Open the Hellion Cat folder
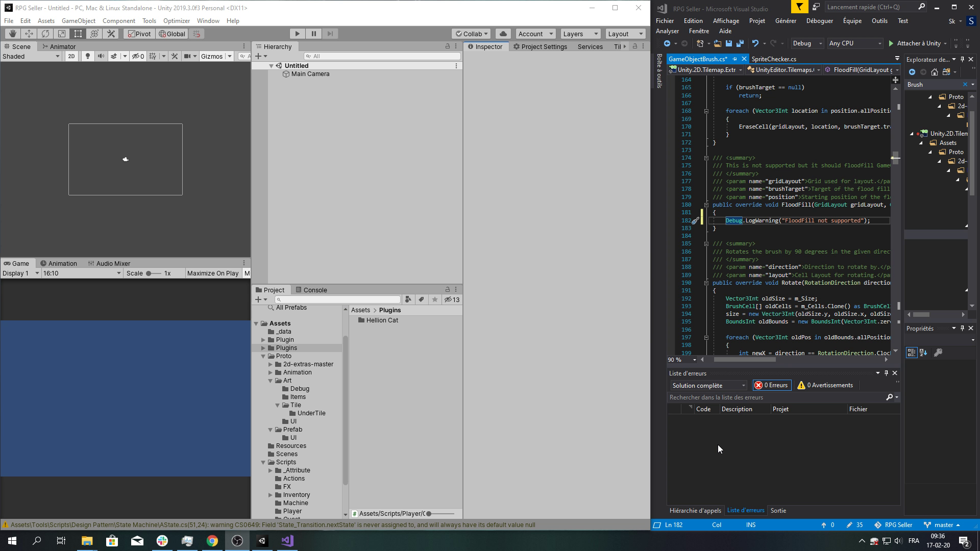Image resolution: width=980 pixels, height=551 pixels. tap(378, 320)
